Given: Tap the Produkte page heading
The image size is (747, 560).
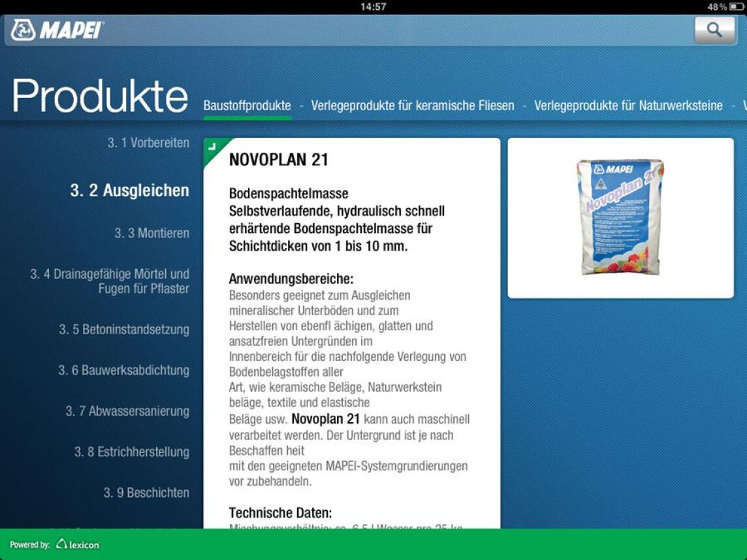Looking at the screenshot, I should (99, 96).
